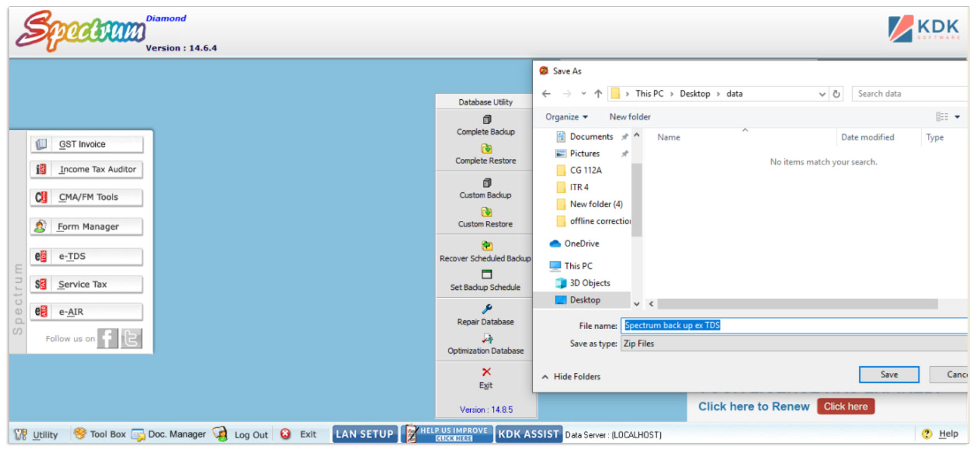Sort by Date modified column

(x=868, y=137)
